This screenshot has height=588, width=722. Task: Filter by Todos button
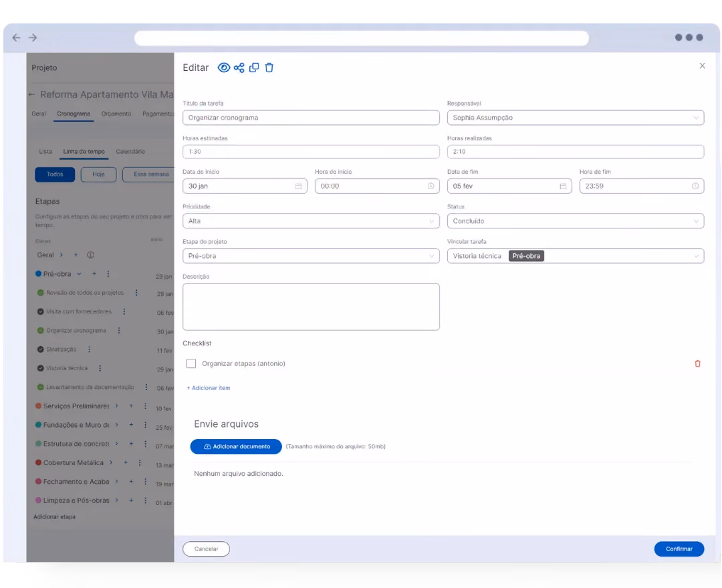click(x=55, y=174)
